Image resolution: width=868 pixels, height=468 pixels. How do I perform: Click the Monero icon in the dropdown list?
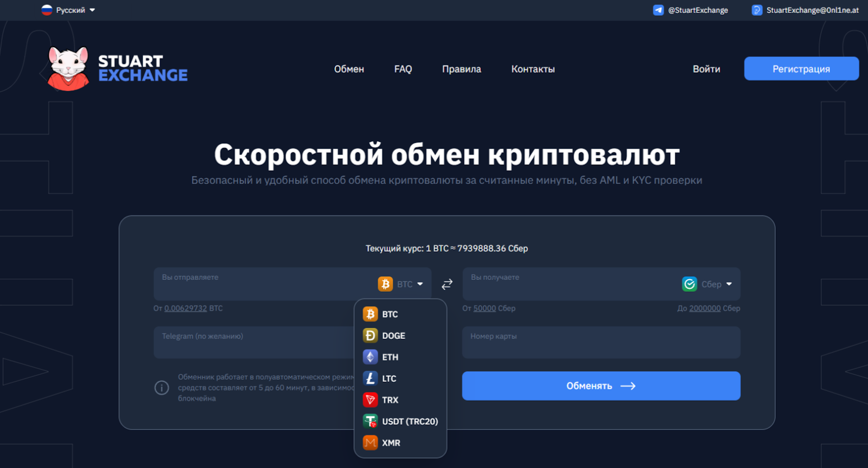coord(371,443)
